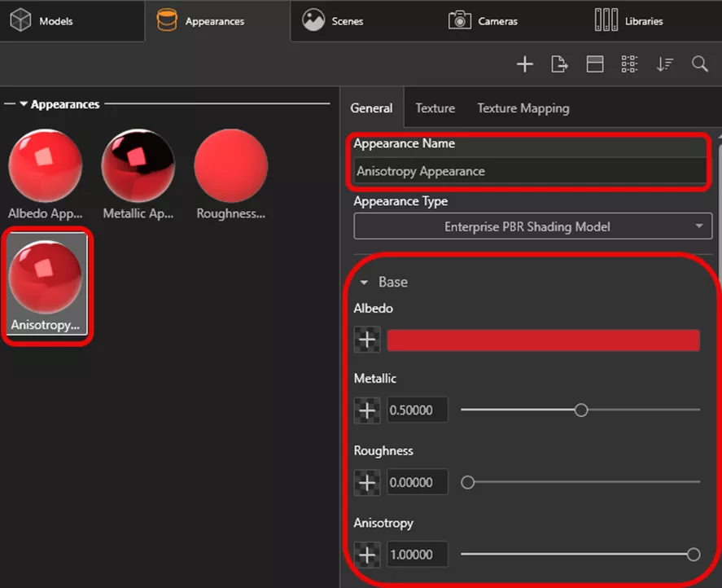Viewport: 722px width, 588px height.
Task: Add texture map to Metallic parameter
Action: (367, 410)
